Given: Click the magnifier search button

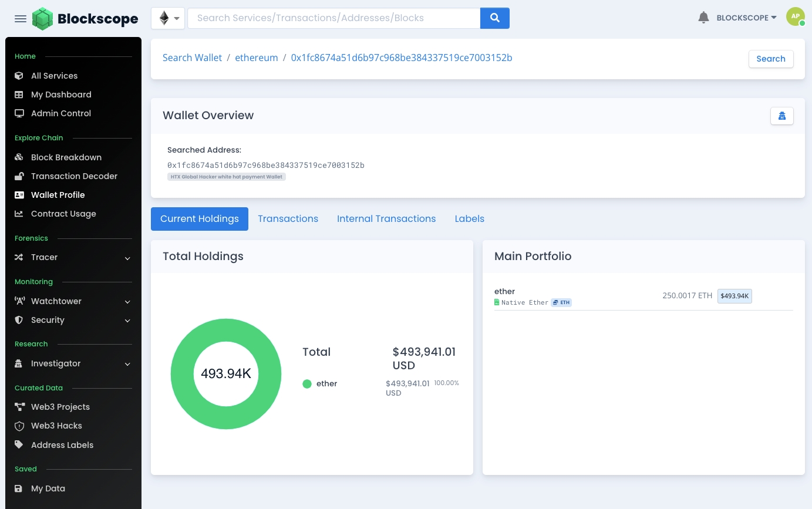Looking at the screenshot, I should tap(494, 18).
